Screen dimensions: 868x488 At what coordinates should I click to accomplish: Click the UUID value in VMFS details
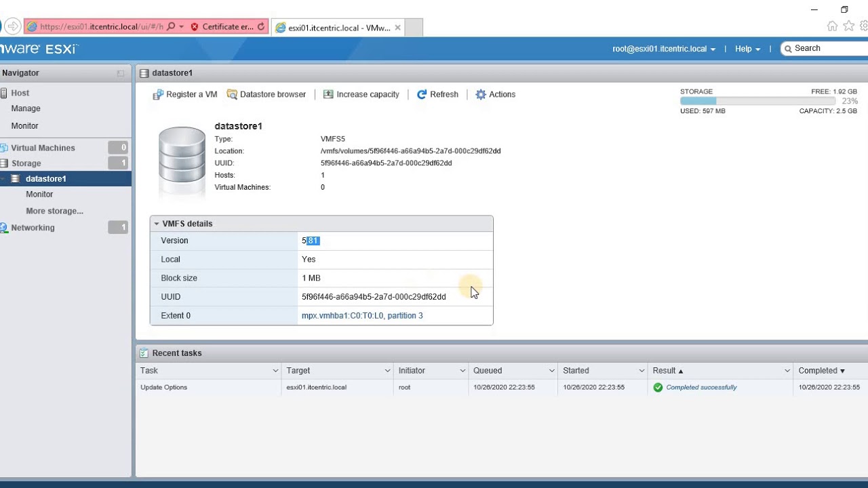click(374, 297)
